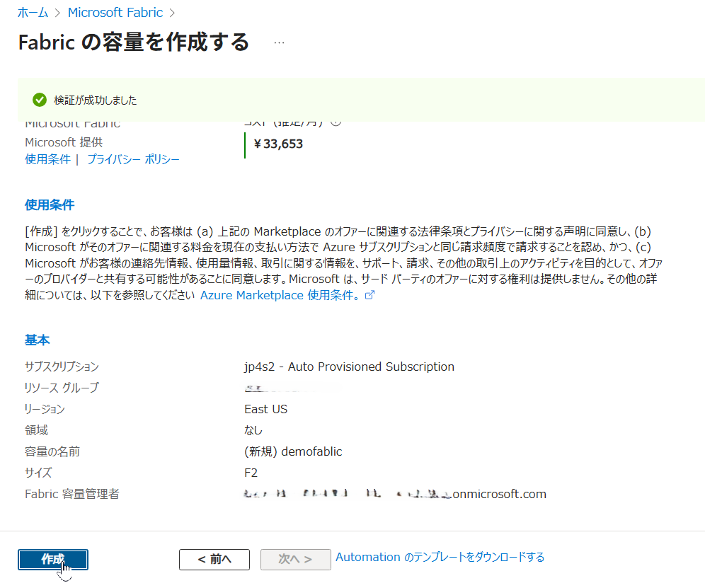
Task: Go to ホーム in the breadcrumb
Action: [x=33, y=12]
